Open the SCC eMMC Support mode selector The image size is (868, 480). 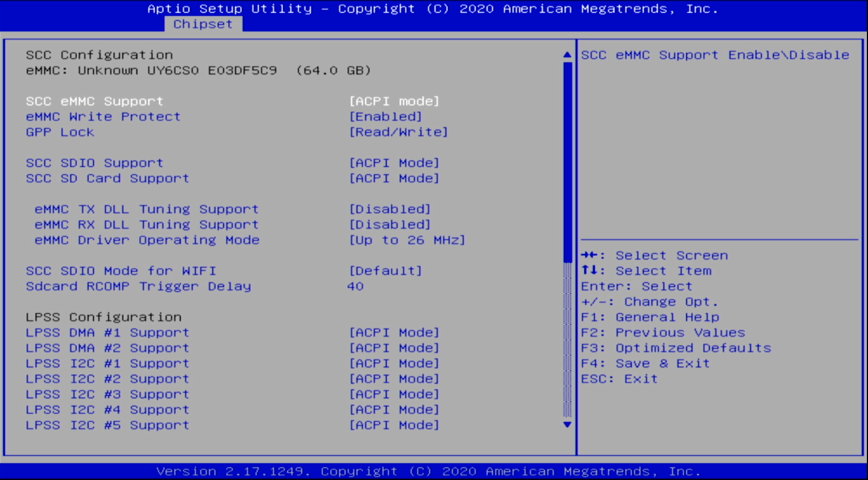394,101
